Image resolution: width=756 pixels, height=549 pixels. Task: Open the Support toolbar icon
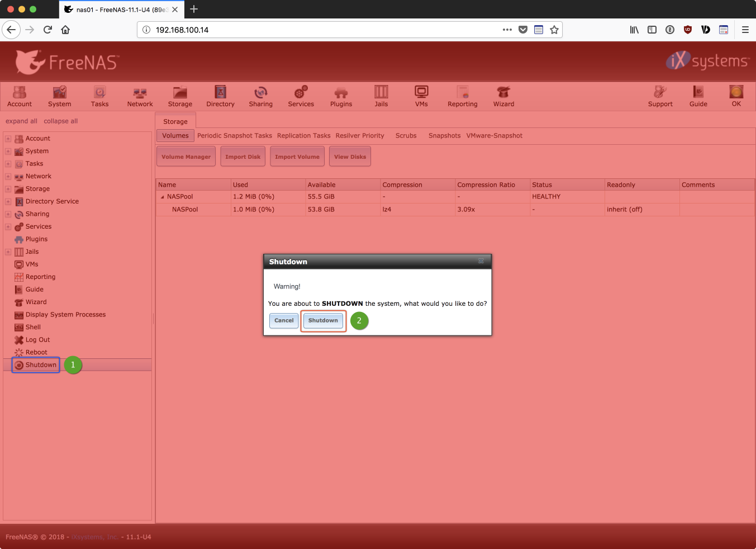point(660,96)
